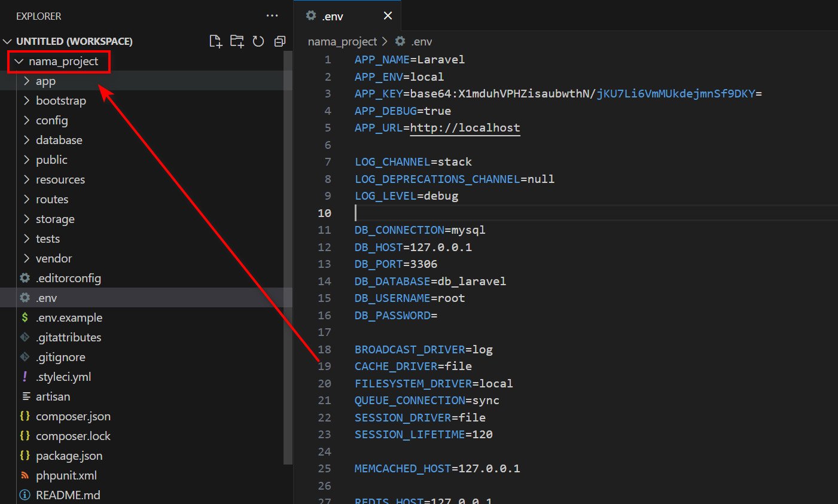
Task: Expand the database folder
Action: 26,140
